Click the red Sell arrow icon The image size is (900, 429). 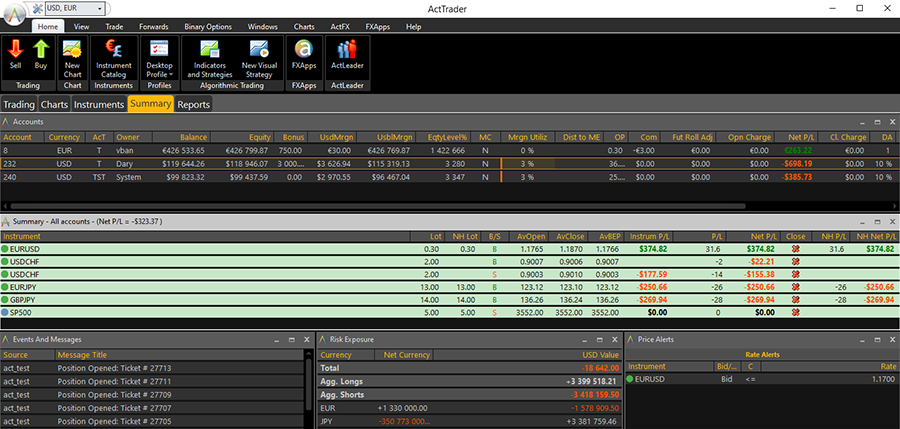coord(15,50)
